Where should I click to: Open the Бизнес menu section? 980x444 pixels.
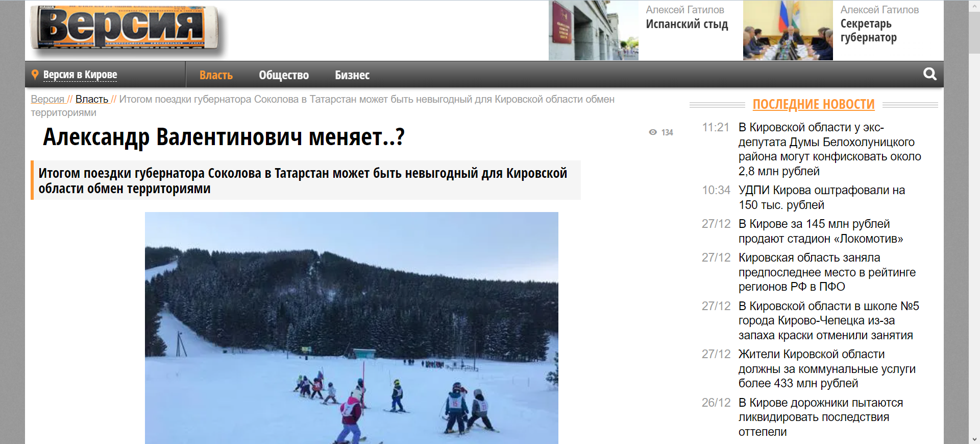pos(352,75)
